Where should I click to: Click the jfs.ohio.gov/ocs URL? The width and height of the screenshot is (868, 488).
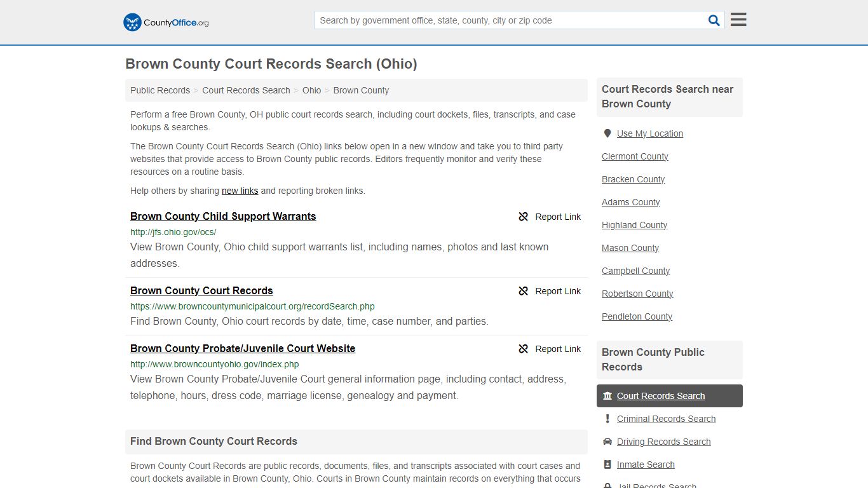[x=173, y=232]
